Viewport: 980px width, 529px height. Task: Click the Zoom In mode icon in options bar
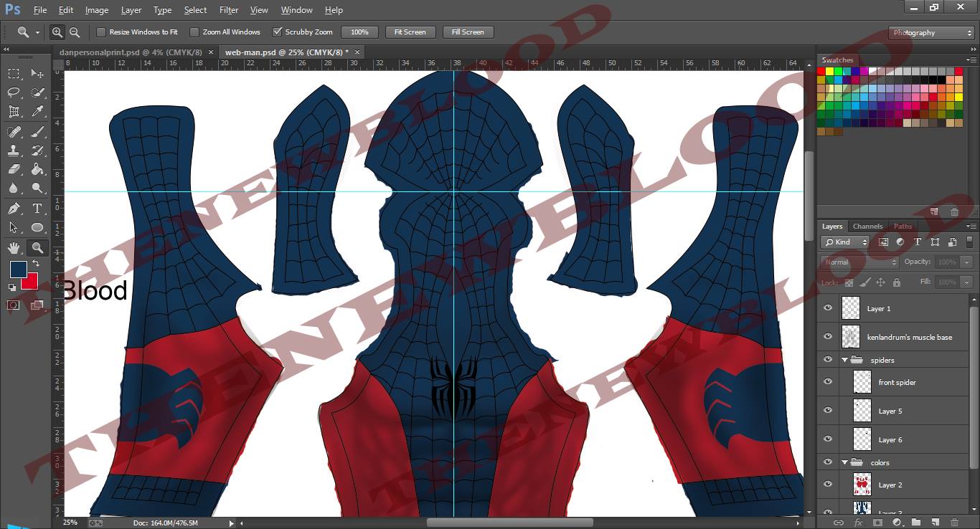pyautogui.click(x=57, y=32)
